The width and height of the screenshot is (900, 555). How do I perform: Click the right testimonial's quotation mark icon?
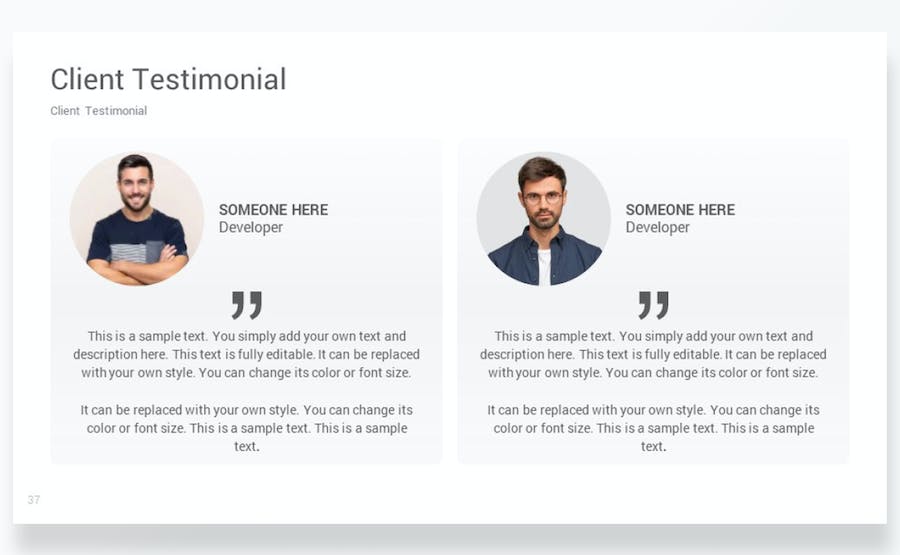click(653, 305)
